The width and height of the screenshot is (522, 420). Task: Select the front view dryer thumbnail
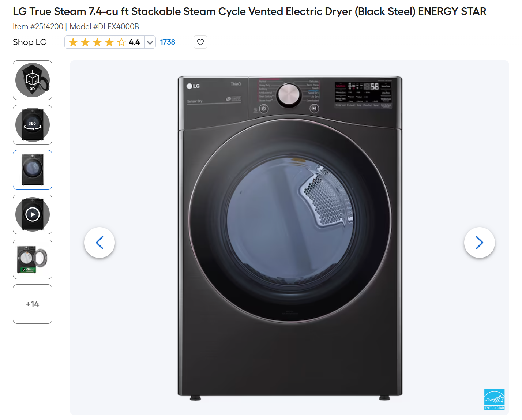(x=33, y=170)
